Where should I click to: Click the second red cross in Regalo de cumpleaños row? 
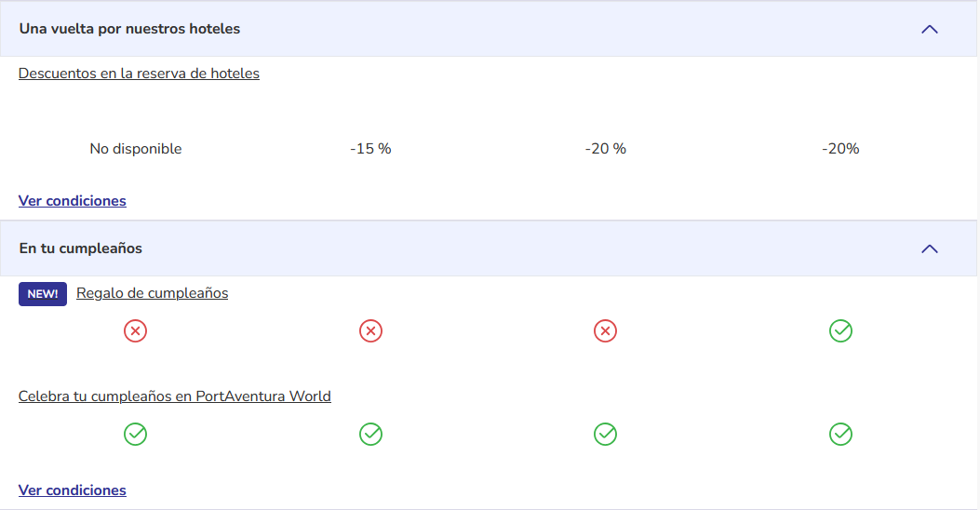point(370,330)
